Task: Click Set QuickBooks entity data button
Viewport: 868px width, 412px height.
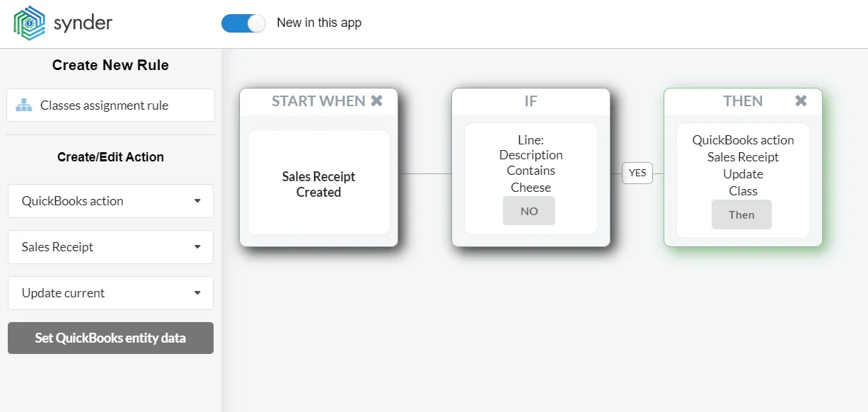Action: (110, 338)
